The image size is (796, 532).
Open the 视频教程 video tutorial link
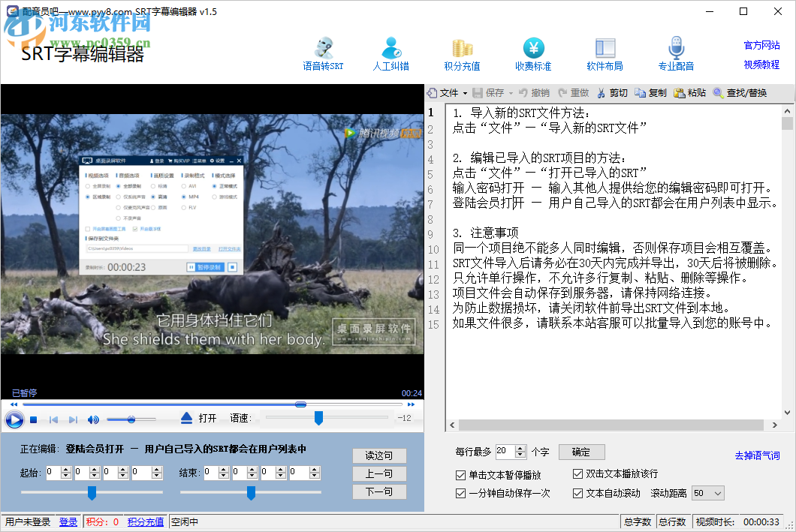pos(761,65)
